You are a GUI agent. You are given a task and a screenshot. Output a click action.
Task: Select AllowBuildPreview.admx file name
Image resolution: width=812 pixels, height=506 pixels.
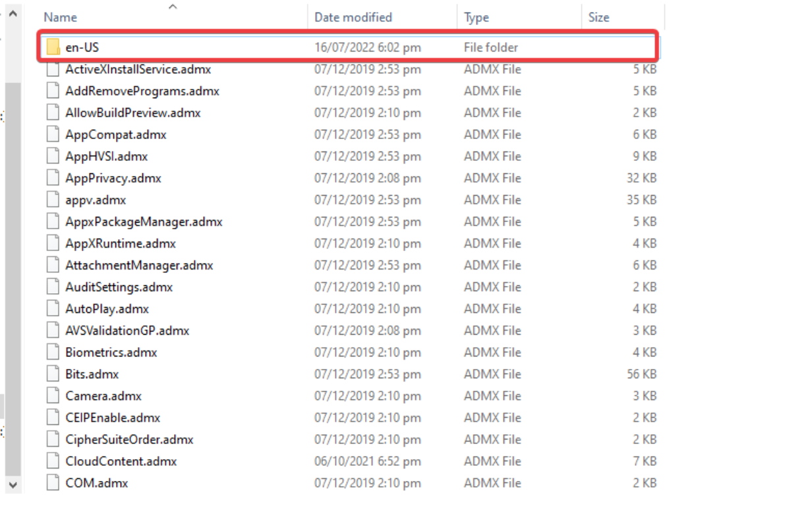pyautogui.click(x=133, y=113)
